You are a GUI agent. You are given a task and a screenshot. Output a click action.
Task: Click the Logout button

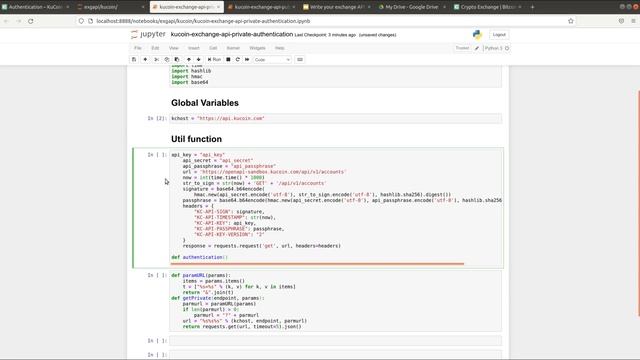click(499, 35)
